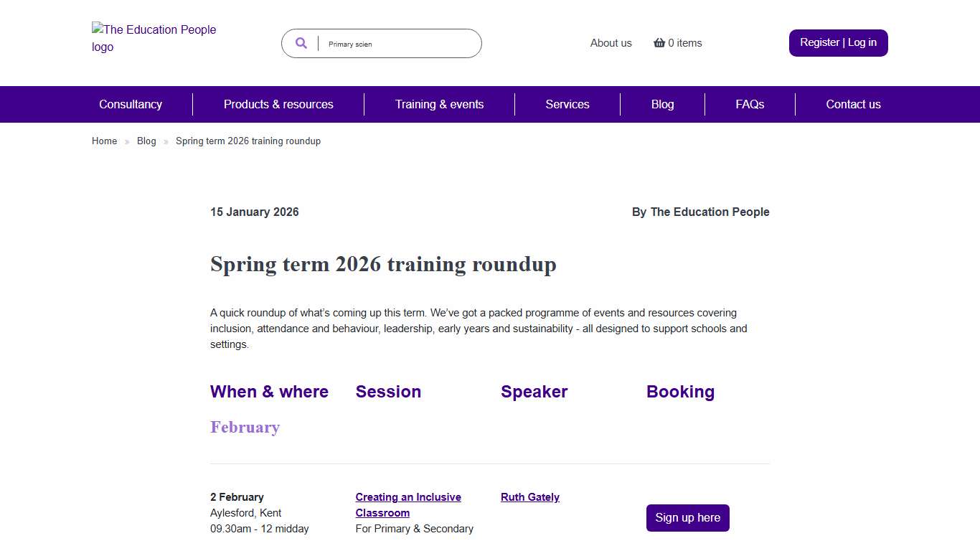This screenshot has width=980, height=551.
Task: Navigate to Home via breadcrumb
Action: click(x=104, y=141)
